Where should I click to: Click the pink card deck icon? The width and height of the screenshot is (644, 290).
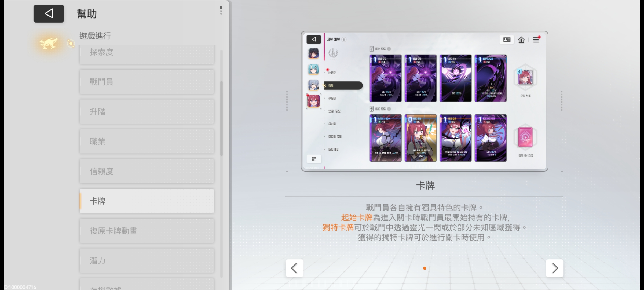pos(525,137)
